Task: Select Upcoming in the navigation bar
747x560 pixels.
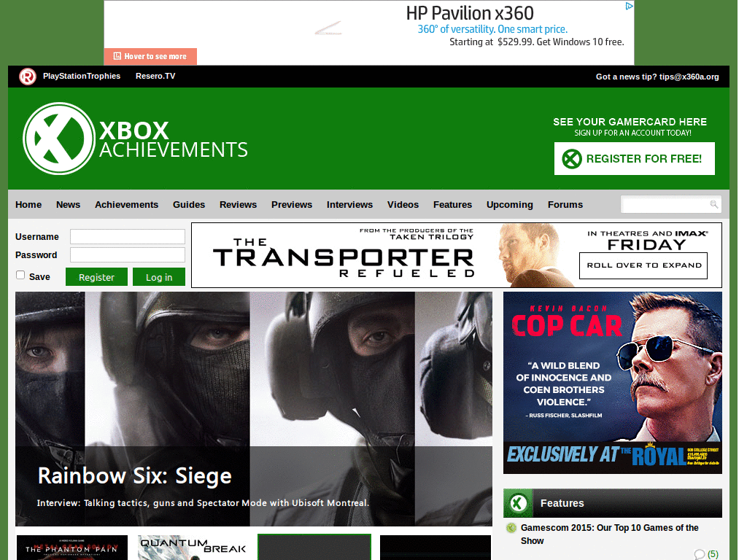Action: click(x=510, y=205)
